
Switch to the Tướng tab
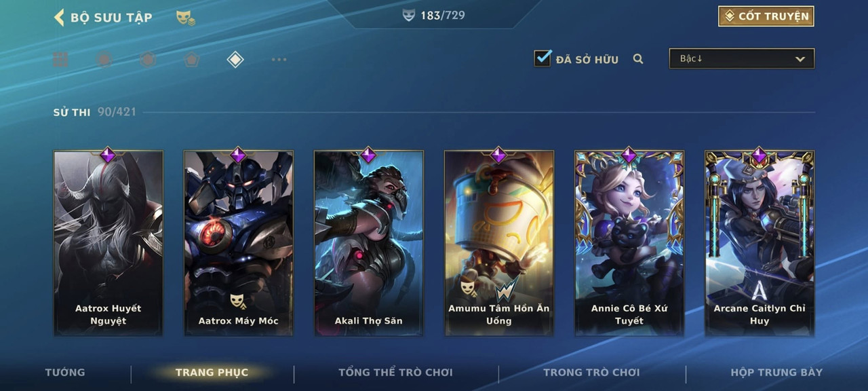click(x=65, y=372)
